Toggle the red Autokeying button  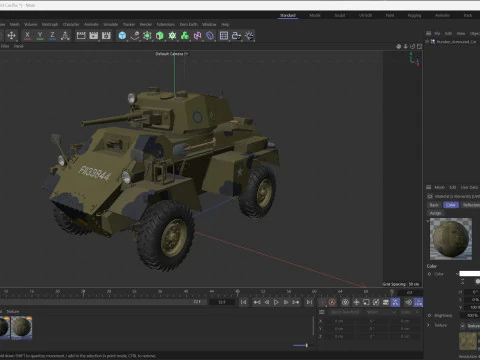click(x=332, y=302)
